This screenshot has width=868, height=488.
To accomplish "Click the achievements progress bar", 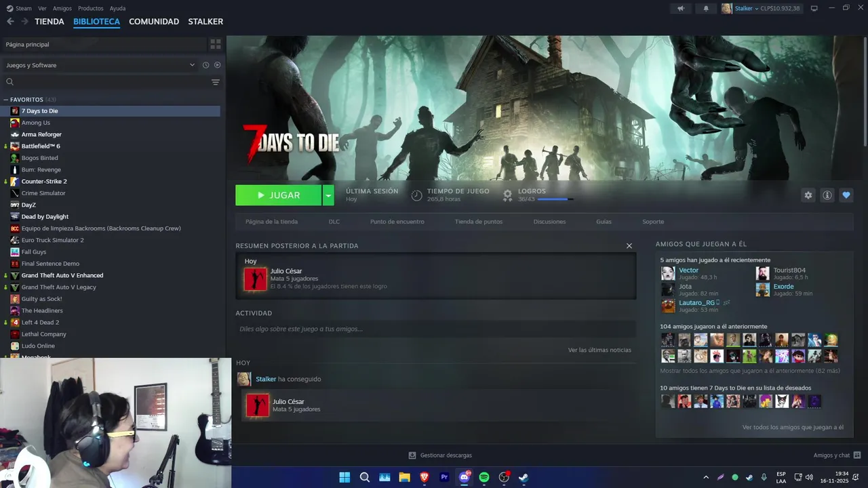I will tap(555, 199).
